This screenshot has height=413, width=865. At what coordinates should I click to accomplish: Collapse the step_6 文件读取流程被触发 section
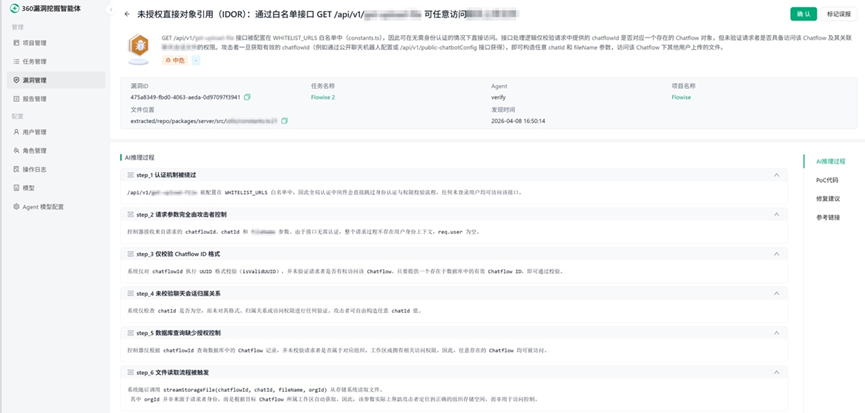tap(777, 373)
